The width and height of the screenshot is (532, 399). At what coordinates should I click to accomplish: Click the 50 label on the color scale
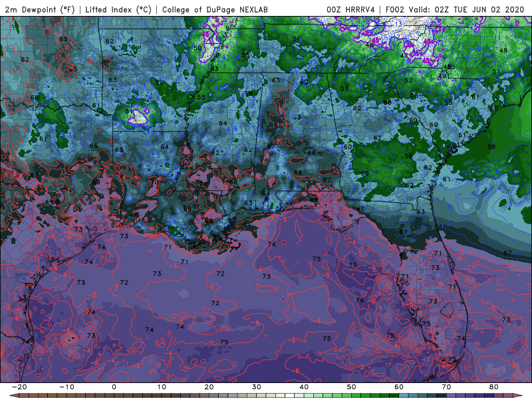[x=352, y=387]
